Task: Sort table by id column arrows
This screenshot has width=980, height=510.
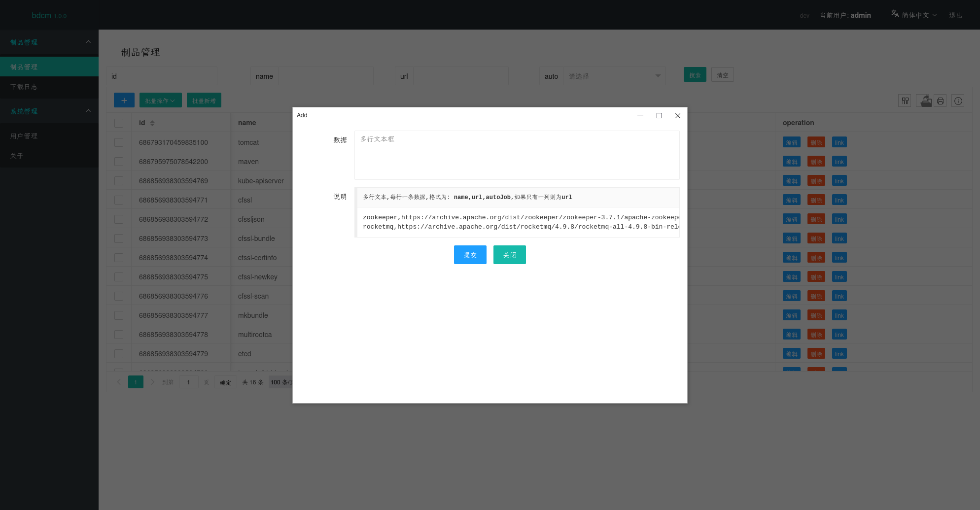Action: click(152, 123)
